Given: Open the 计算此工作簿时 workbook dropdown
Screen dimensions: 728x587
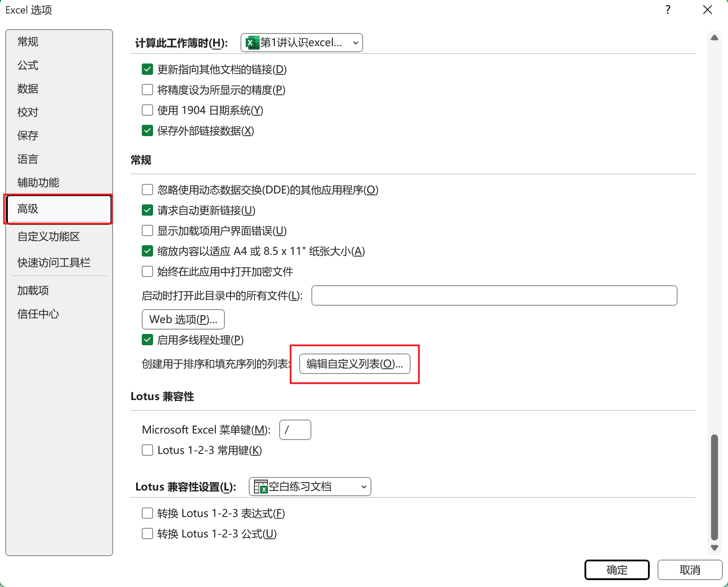Looking at the screenshot, I should [x=355, y=42].
